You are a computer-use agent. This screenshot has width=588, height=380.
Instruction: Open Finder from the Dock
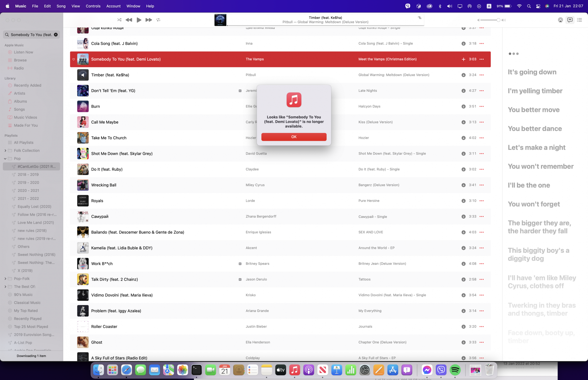[x=98, y=370]
